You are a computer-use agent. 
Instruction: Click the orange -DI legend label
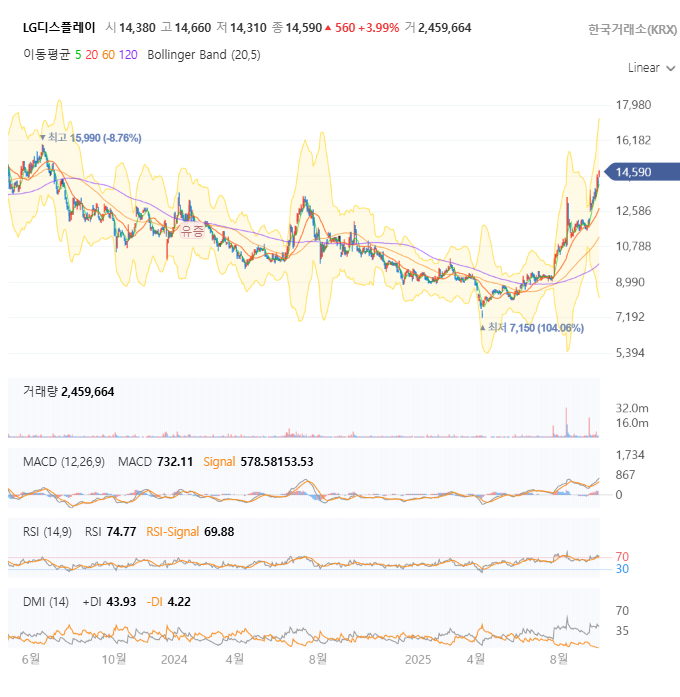pyautogui.click(x=153, y=601)
